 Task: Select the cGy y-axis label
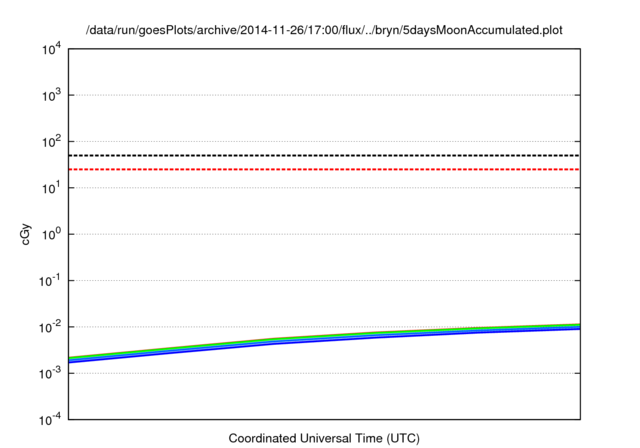[x=25, y=234]
